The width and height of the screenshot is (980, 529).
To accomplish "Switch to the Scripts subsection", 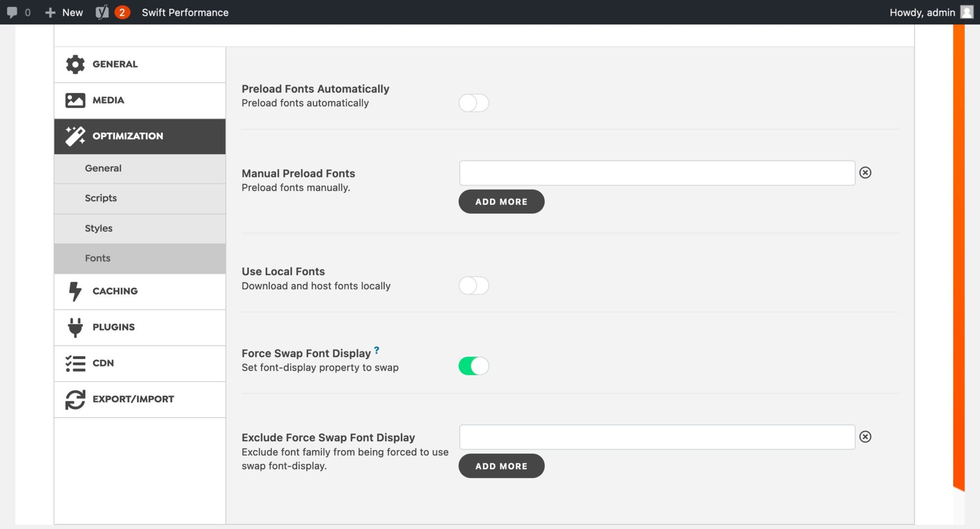I will (x=100, y=198).
